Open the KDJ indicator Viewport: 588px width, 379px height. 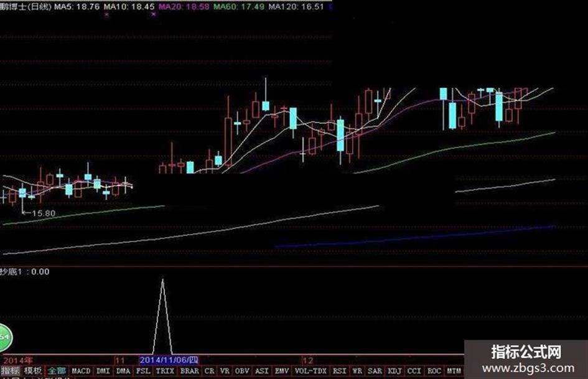tap(394, 371)
